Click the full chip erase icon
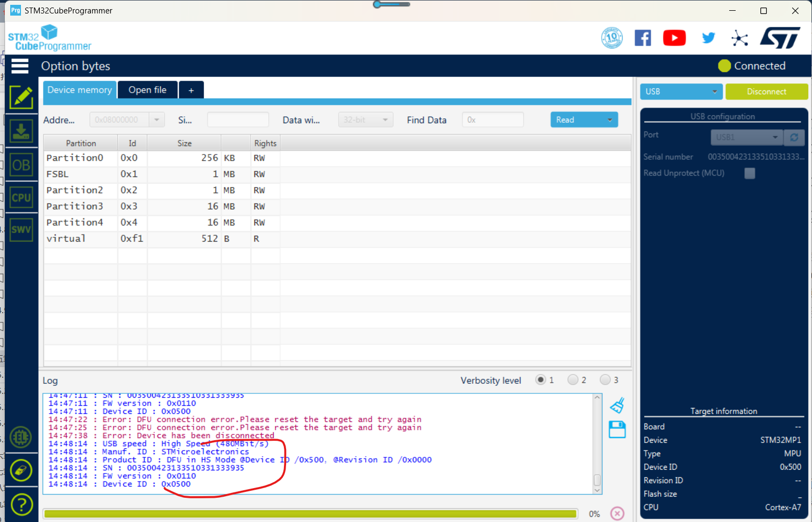 [21, 470]
